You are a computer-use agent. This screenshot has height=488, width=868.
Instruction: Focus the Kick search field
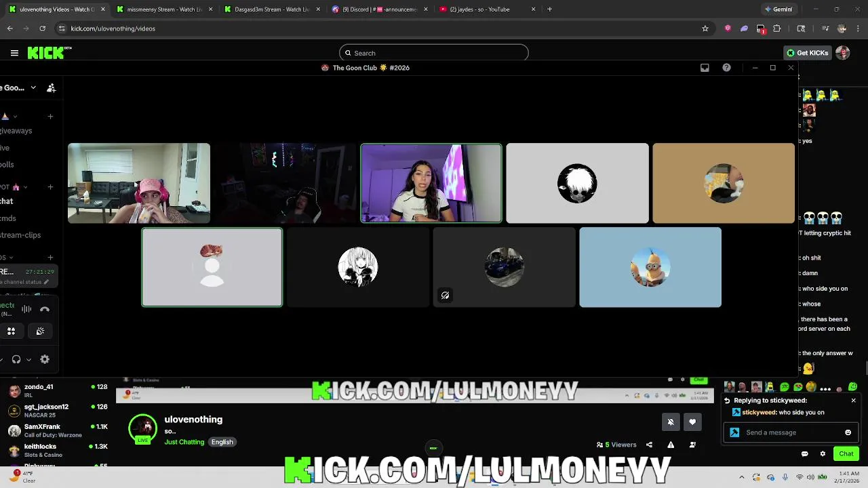click(x=434, y=53)
